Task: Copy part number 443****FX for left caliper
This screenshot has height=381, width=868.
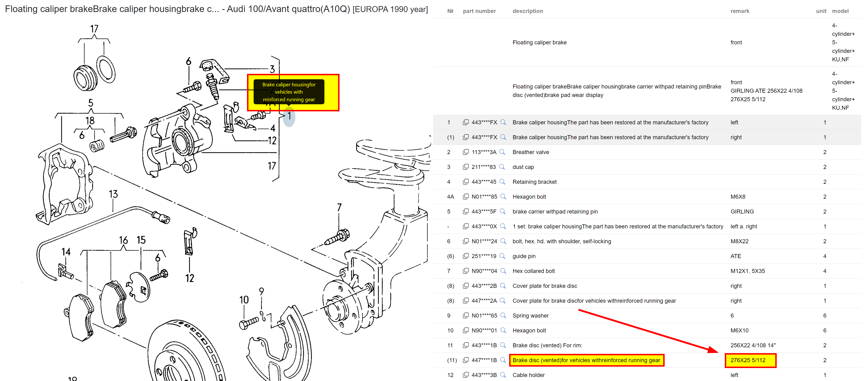Action: tap(465, 122)
